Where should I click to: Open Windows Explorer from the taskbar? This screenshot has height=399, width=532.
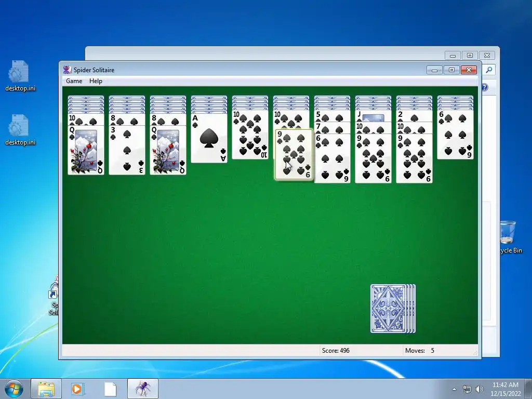(46, 389)
